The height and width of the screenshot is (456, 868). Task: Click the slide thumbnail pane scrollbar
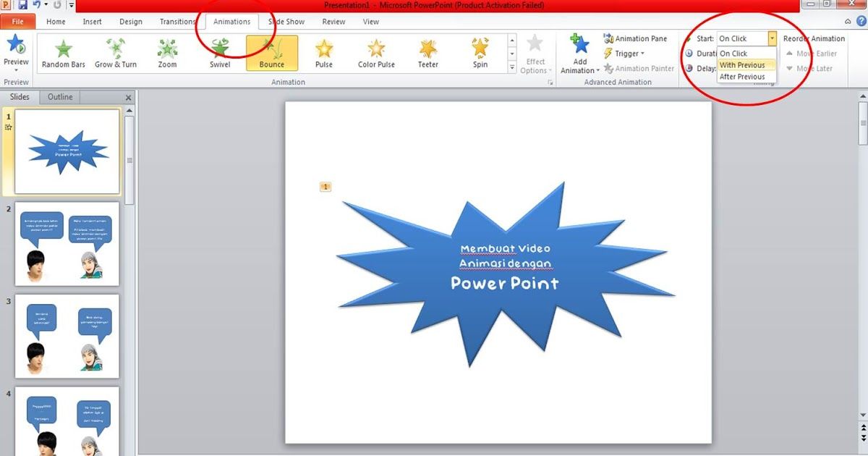129,161
